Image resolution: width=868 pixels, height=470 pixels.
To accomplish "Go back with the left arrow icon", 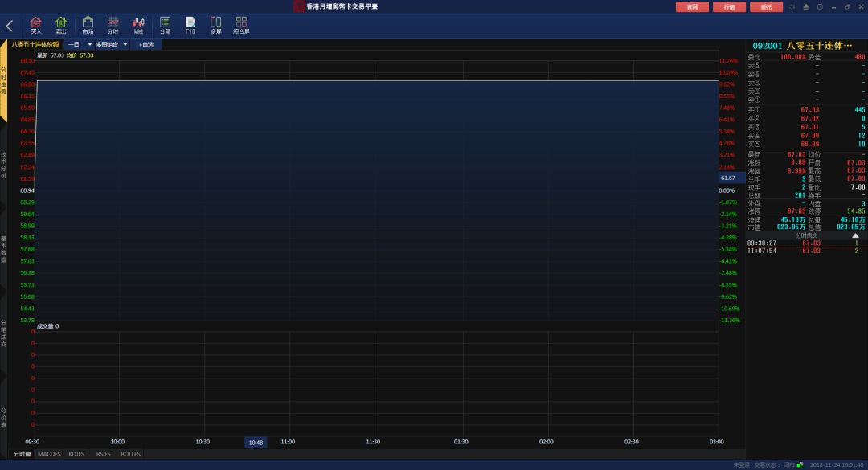I will [x=10, y=26].
